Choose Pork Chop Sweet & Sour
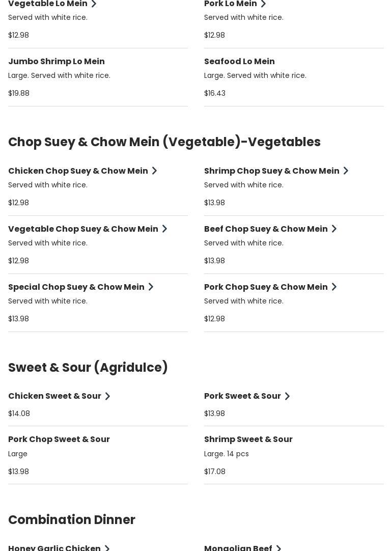 pyautogui.click(x=59, y=439)
